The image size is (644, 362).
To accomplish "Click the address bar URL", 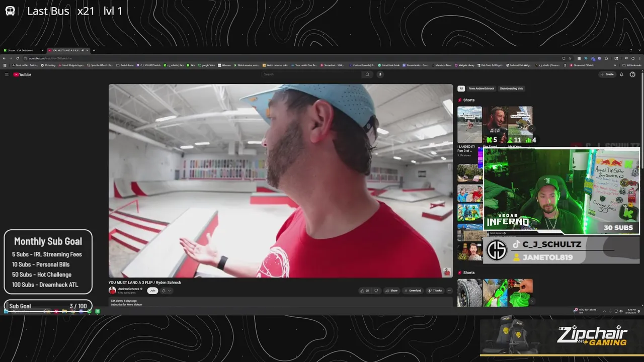I will tap(50, 58).
